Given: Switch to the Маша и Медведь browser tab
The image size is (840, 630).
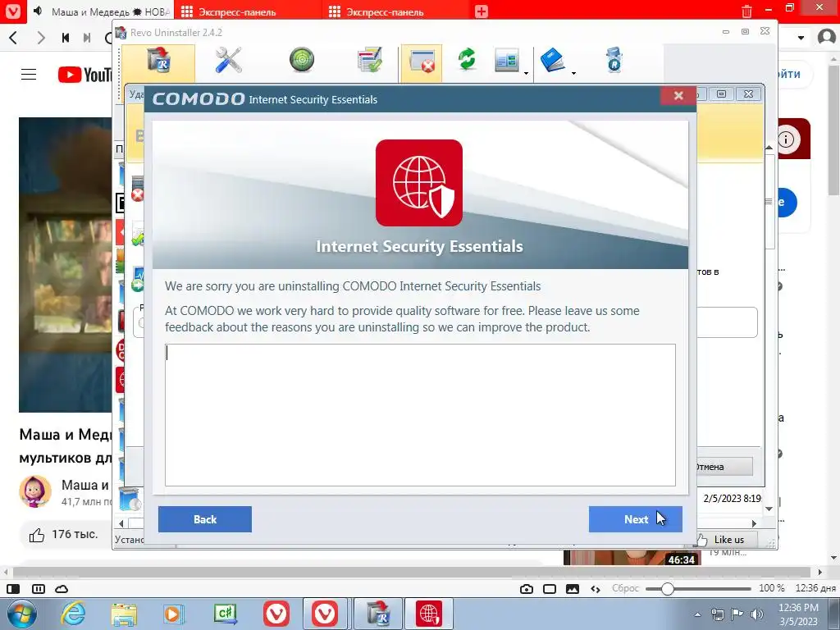Looking at the screenshot, I should pos(103,11).
